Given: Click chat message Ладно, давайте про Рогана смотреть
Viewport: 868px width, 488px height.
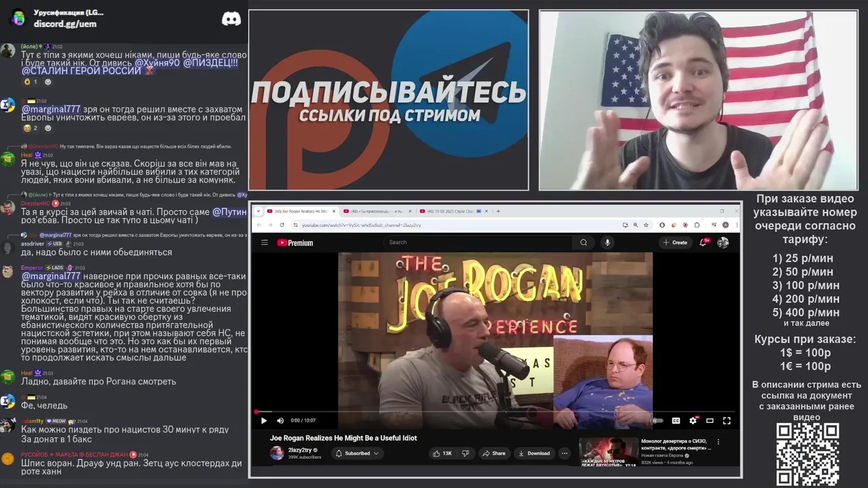Looking at the screenshot, I should tap(98, 382).
